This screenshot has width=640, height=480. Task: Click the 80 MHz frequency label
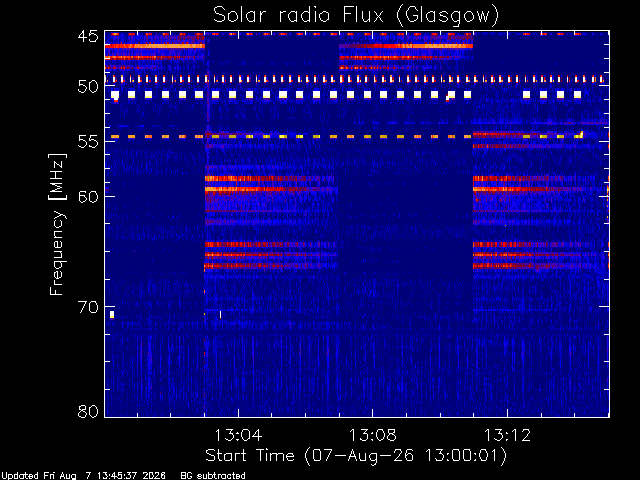pos(88,411)
